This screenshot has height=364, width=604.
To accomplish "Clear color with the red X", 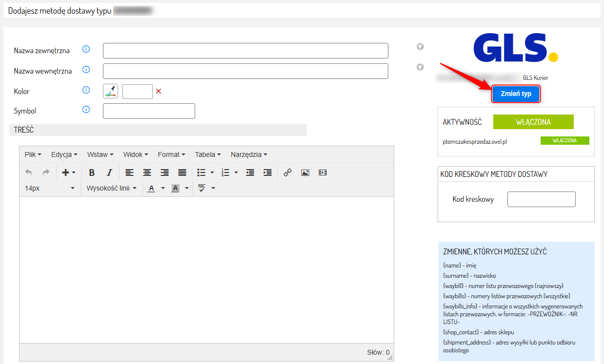I will (x=159, y=91).
